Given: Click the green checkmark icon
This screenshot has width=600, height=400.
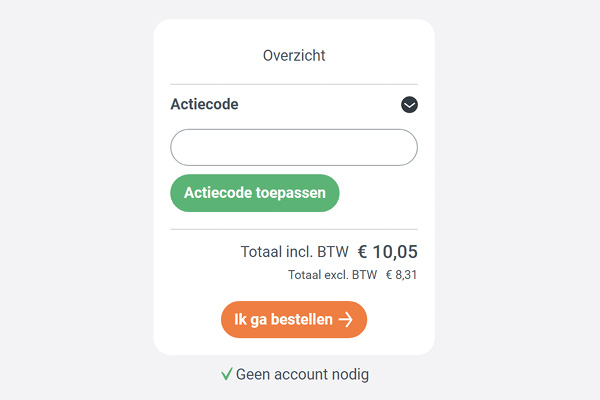Looking at the screenshot, I should (x=227, y=374).
